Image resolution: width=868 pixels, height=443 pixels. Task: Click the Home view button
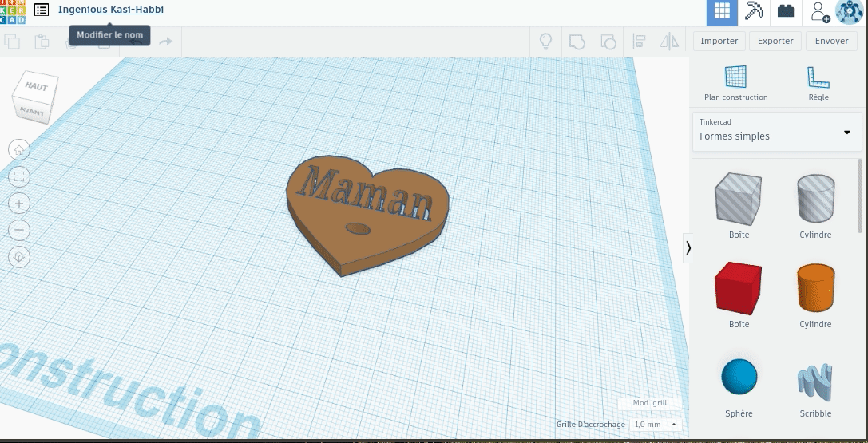pyautogui.click(x=19, y=149)
